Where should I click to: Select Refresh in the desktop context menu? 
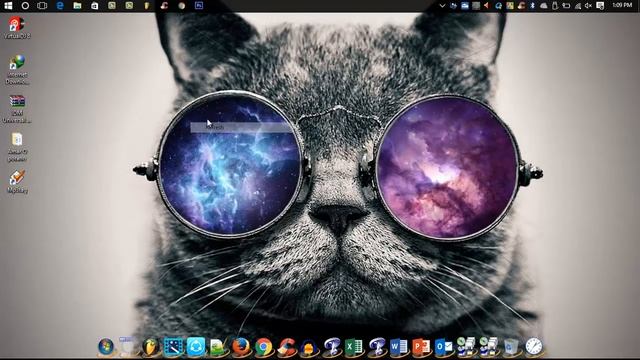(x=241, y=127)
